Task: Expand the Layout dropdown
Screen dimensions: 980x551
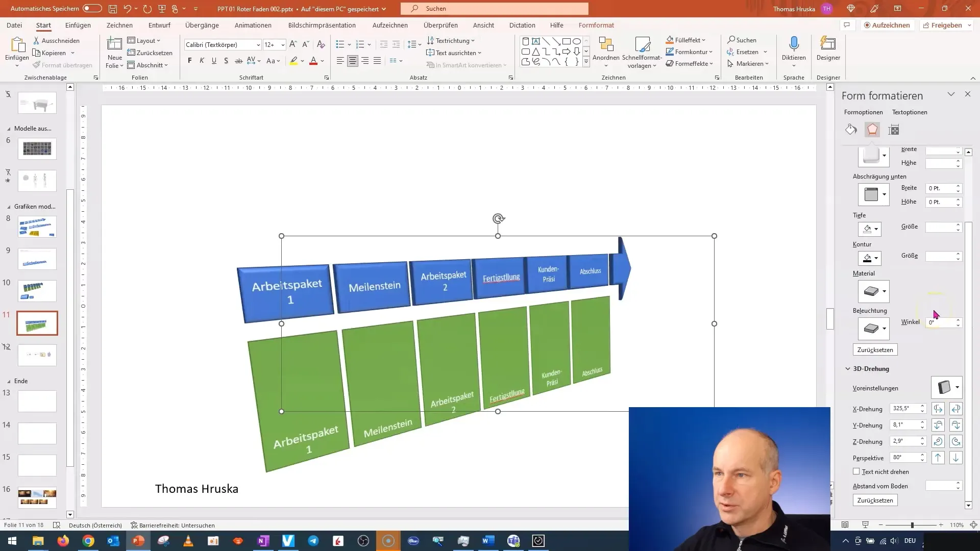Action: (144, 40)
